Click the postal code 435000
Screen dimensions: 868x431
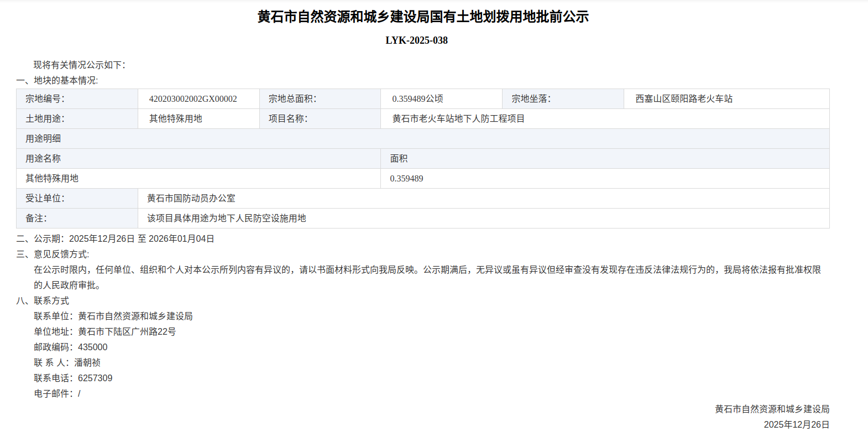pyautogui.click(x=93, y=347)
